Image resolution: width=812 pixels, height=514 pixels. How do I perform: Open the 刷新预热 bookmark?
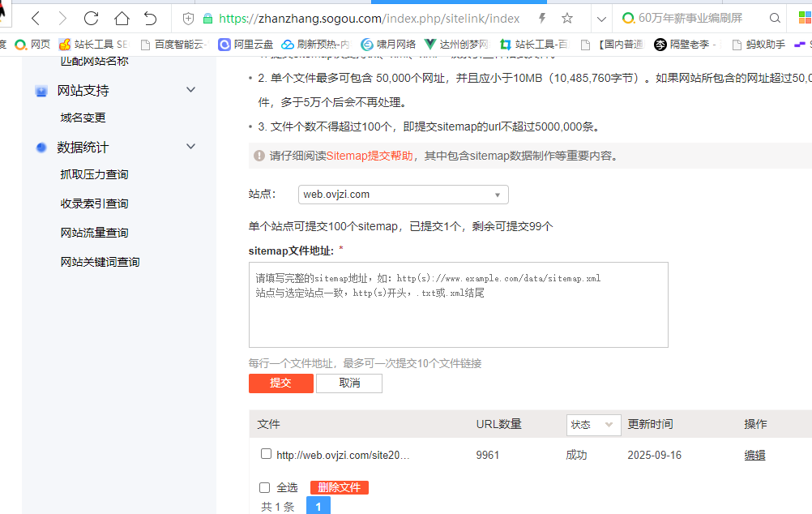316,45
